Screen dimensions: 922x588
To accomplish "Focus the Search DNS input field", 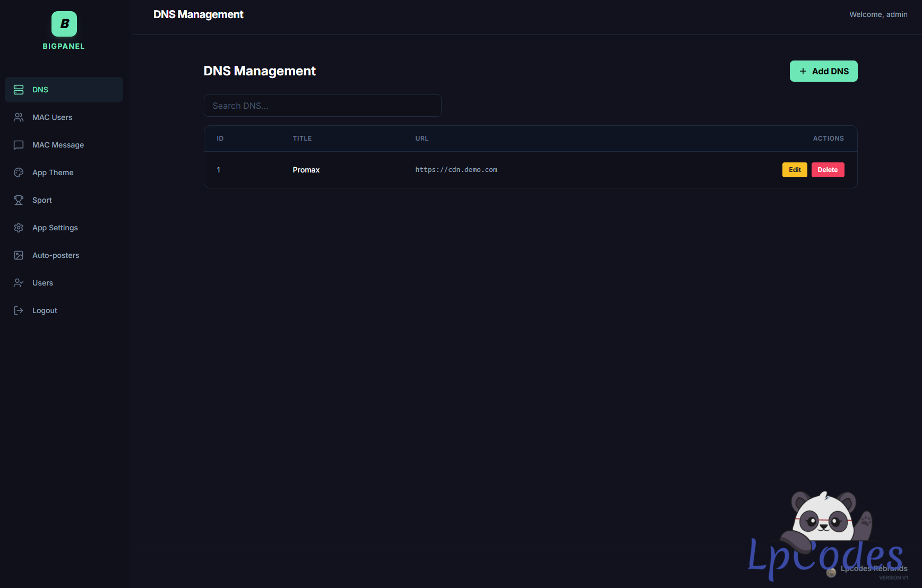I will [322, 106].
